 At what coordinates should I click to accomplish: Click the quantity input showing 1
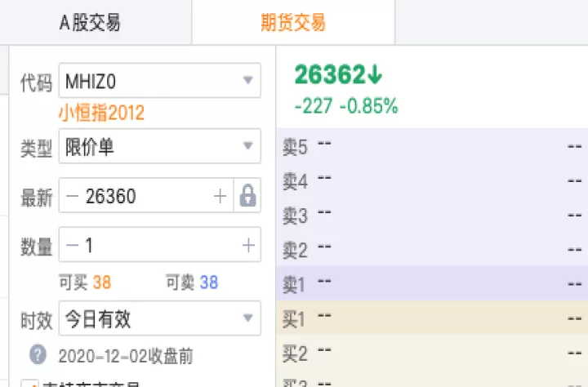[159, 245]
